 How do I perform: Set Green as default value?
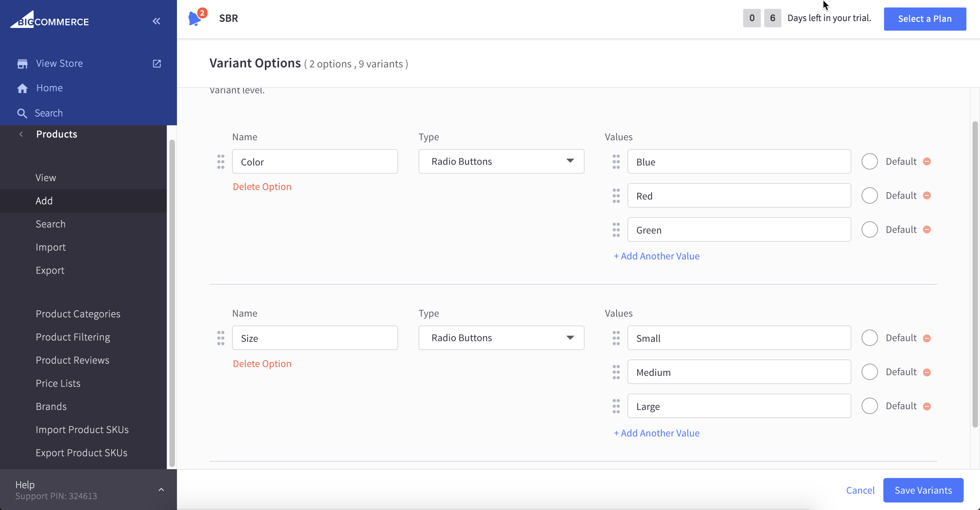click(870, 229)
